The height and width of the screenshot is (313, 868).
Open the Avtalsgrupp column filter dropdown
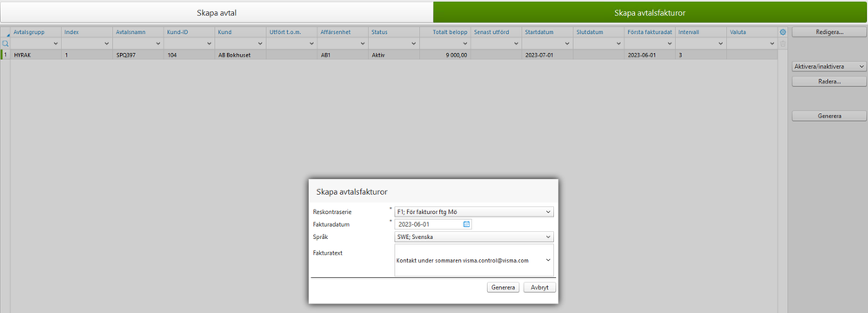(x=56, y=43)
